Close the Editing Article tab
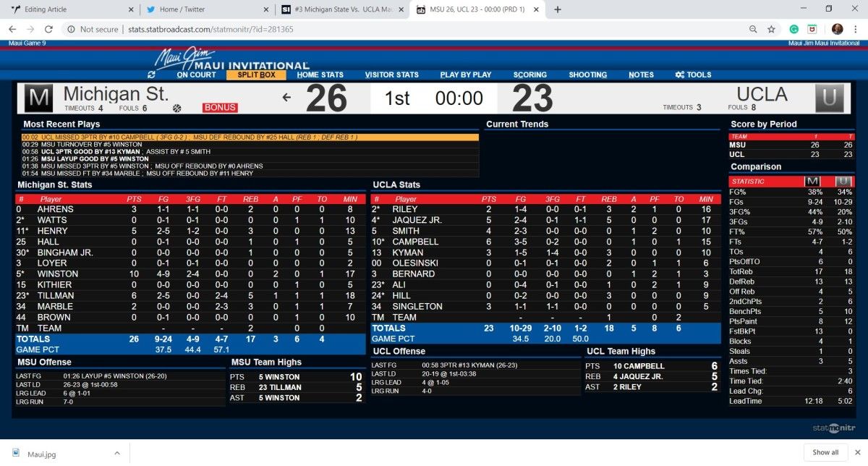868x466 pixels. pos(129,9)
